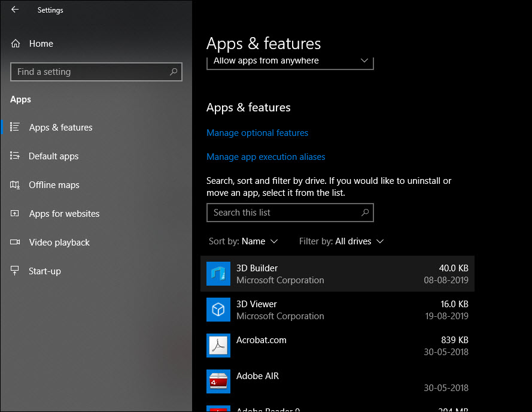Click the Acrobat.com app icon
The width and height of the screenshot is (532, 412).
[x=218, y=346]
